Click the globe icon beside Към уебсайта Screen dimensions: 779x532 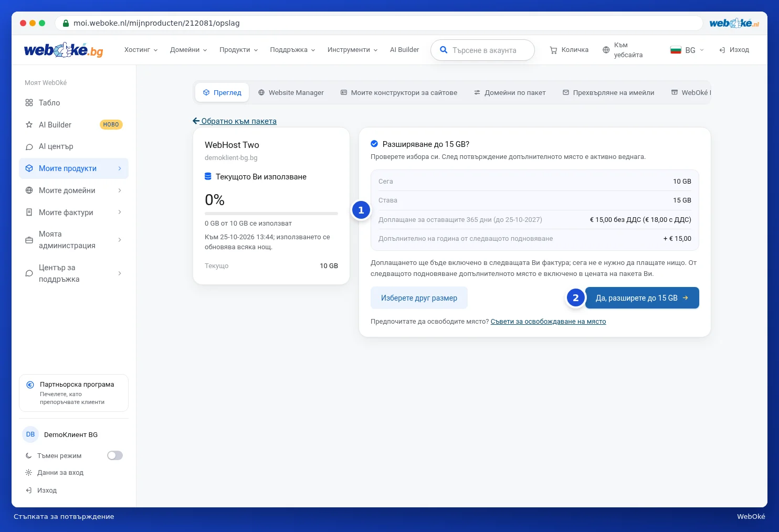tap(606, 50)
